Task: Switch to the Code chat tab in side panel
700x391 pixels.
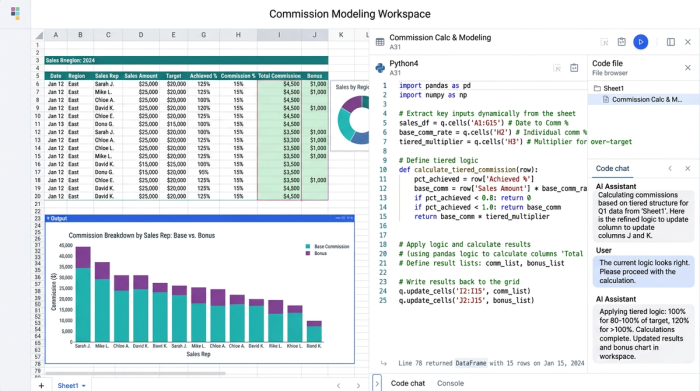Action: tap(612, 168)
